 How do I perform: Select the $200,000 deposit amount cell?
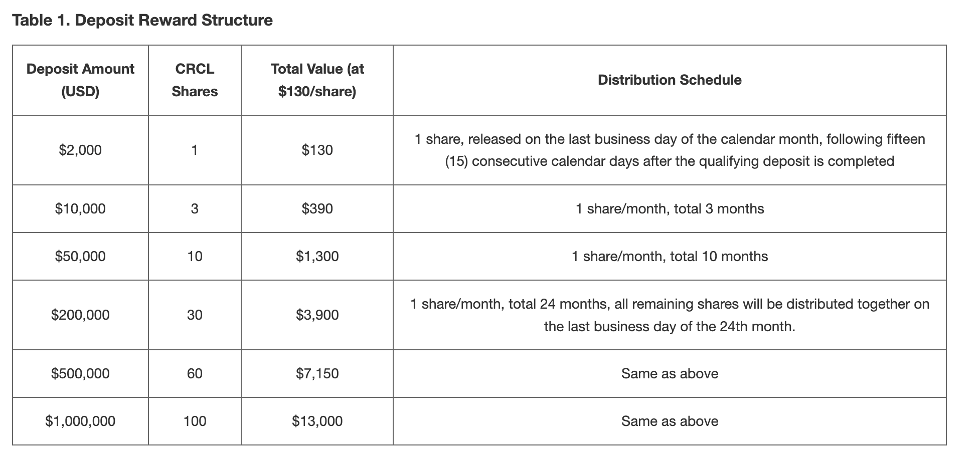[80, 315]
